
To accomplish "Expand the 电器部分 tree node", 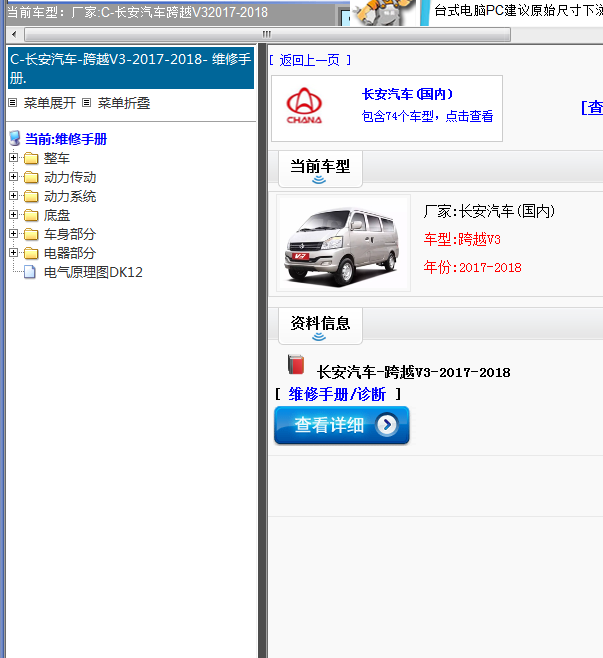I will pos(13,253).
